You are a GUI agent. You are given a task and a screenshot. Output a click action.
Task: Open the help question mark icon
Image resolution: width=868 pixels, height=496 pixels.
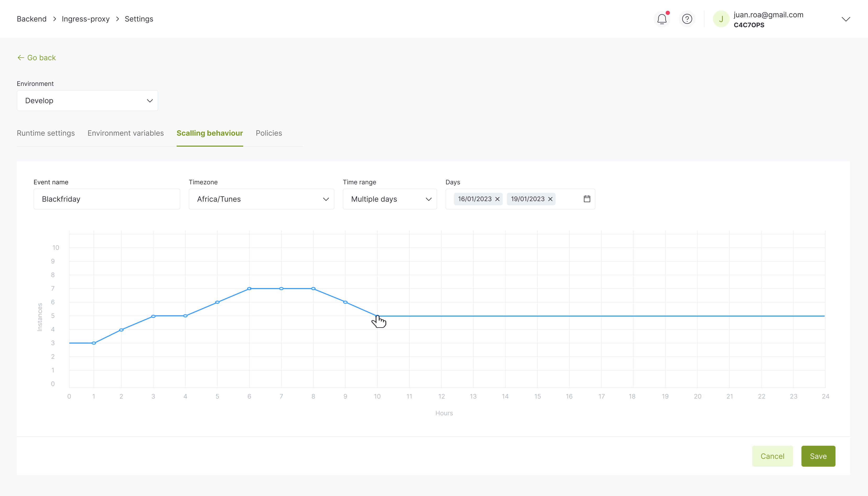pyautogui.click(x=687, y=19)
